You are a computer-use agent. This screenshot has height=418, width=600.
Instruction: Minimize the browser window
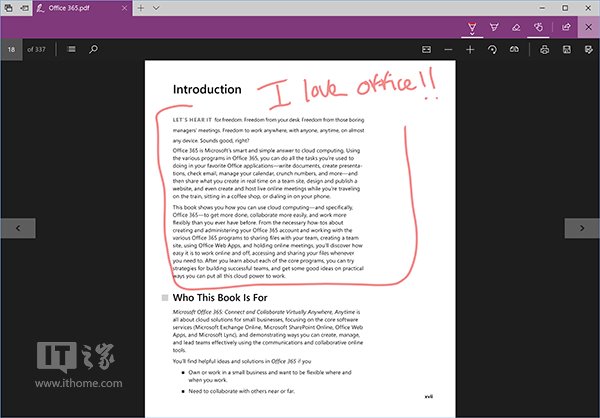pos(543,8)
